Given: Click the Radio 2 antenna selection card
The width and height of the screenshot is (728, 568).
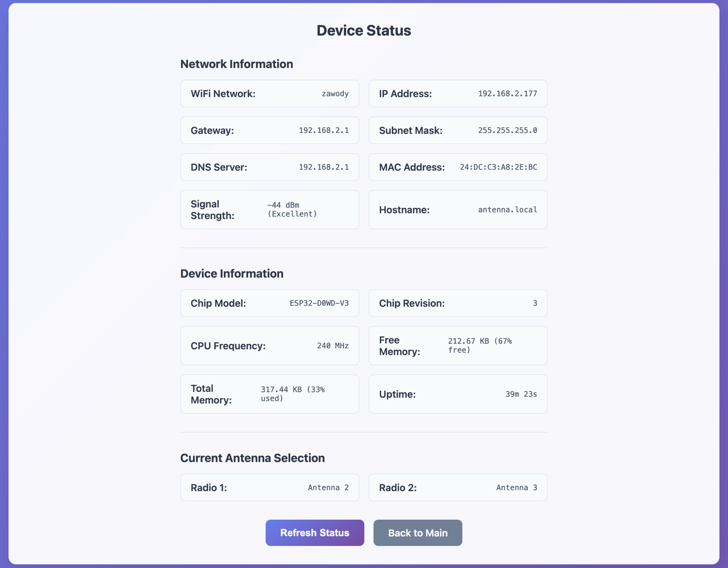Looking at the screenshot, I should [458, 487].
